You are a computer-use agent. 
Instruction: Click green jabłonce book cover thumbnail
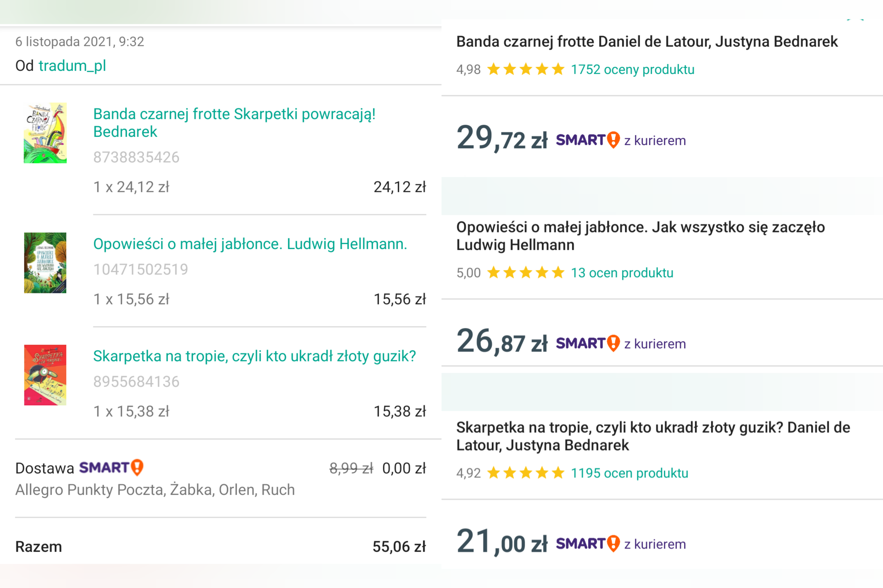point(45,263)
